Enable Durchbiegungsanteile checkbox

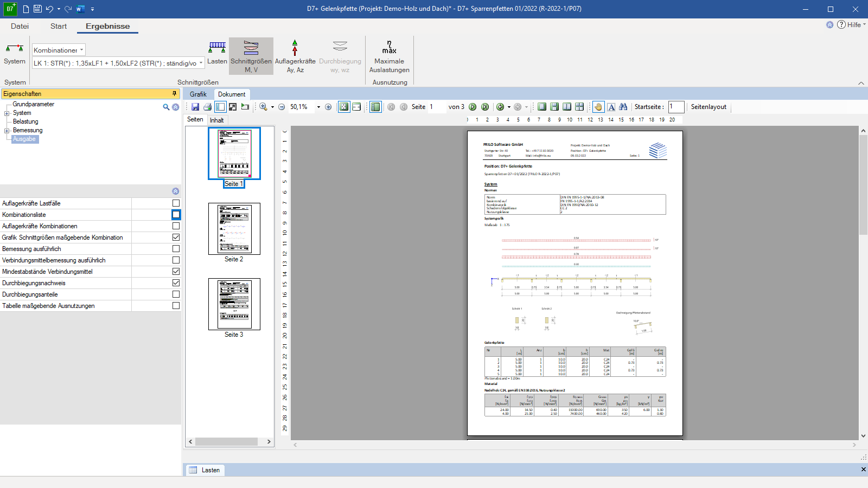tap(176, 294)
